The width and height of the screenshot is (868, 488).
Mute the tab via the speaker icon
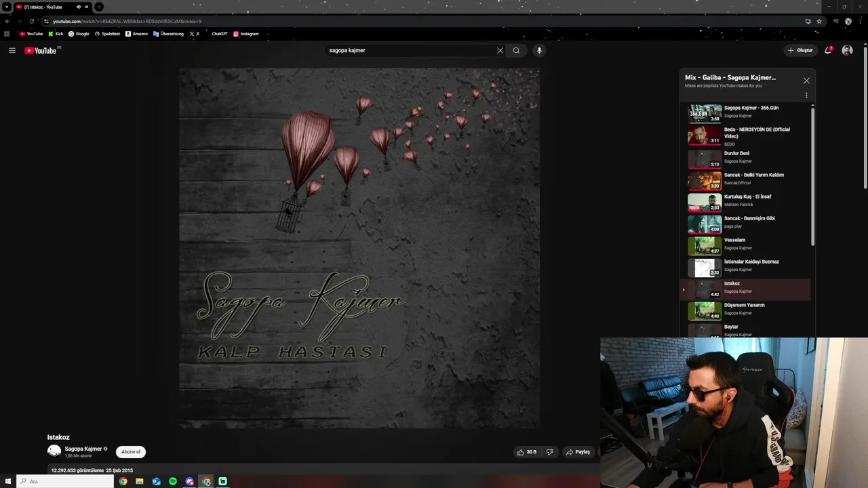[x=78, y=7]
